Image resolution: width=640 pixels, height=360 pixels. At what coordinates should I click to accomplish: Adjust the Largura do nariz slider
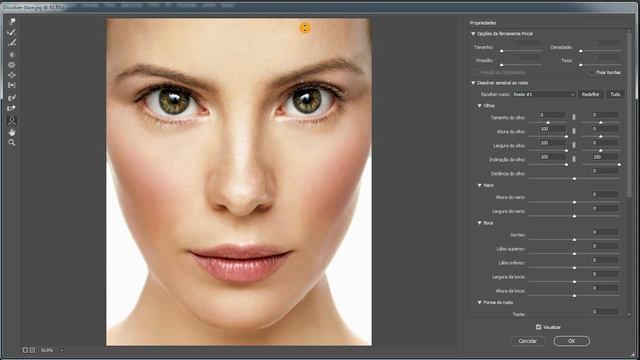point(574,216)
